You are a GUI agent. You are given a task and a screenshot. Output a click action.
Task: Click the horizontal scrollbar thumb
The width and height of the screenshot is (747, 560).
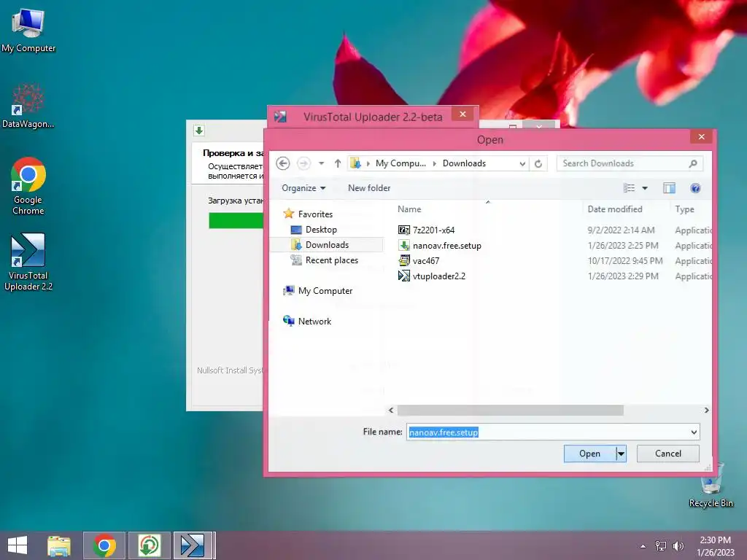point(510,410)
